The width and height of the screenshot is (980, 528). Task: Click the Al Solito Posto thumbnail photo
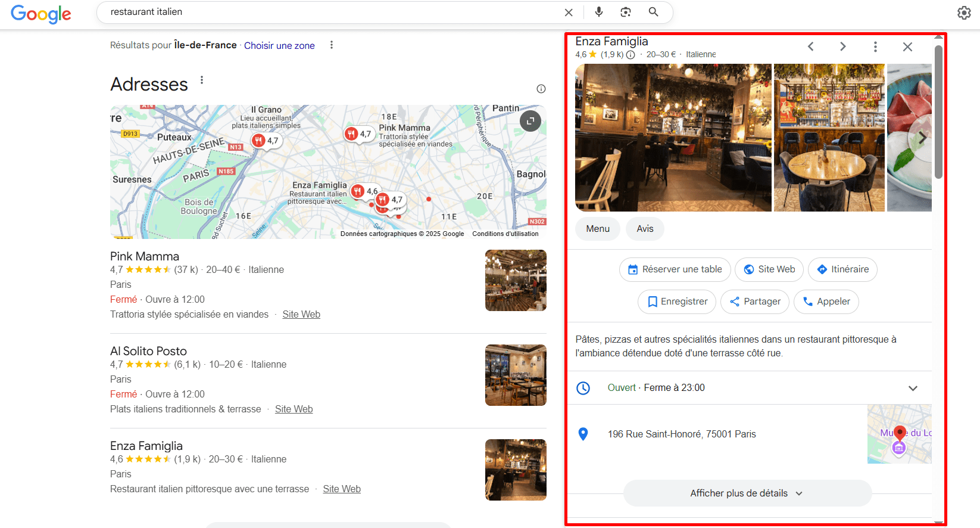point(516,375)
